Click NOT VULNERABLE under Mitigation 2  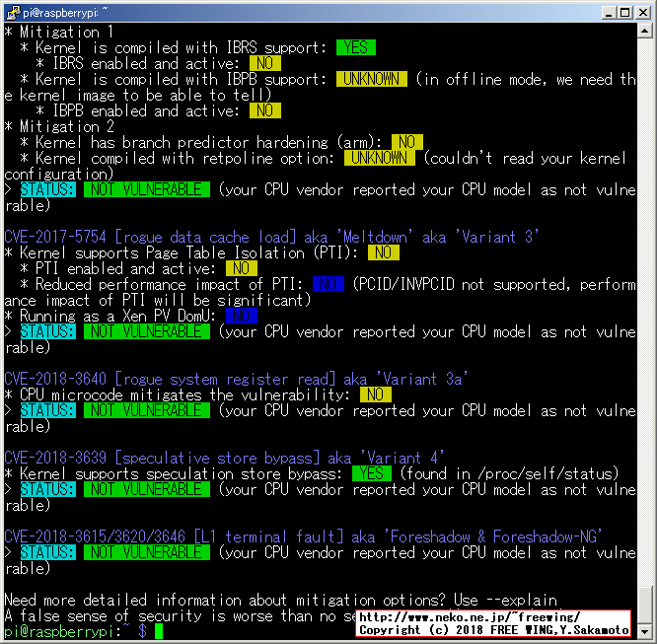[147, 189]
